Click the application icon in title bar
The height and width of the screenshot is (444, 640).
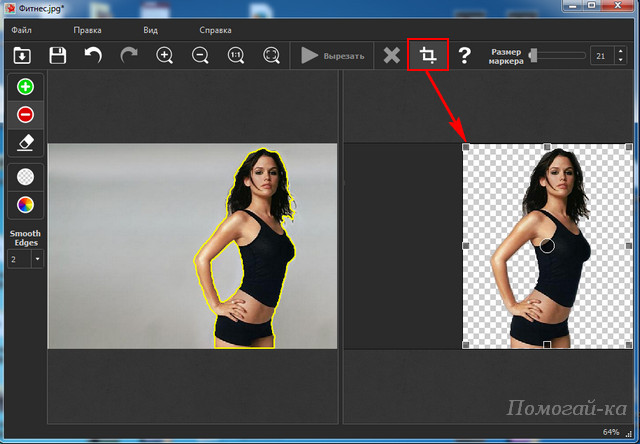(9, 8)
